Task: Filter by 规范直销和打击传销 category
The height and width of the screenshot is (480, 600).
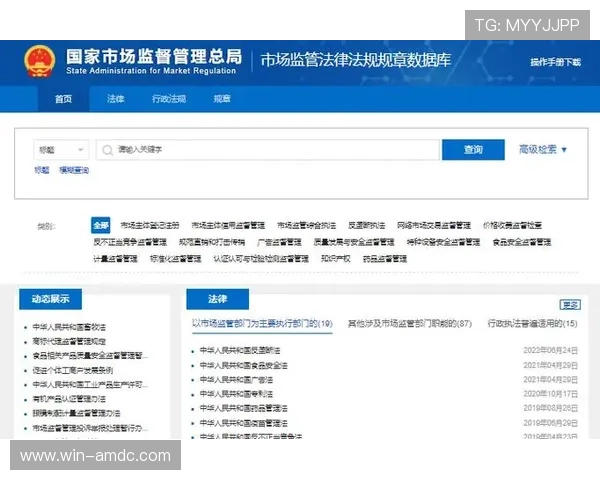Action: pos(212,242)
